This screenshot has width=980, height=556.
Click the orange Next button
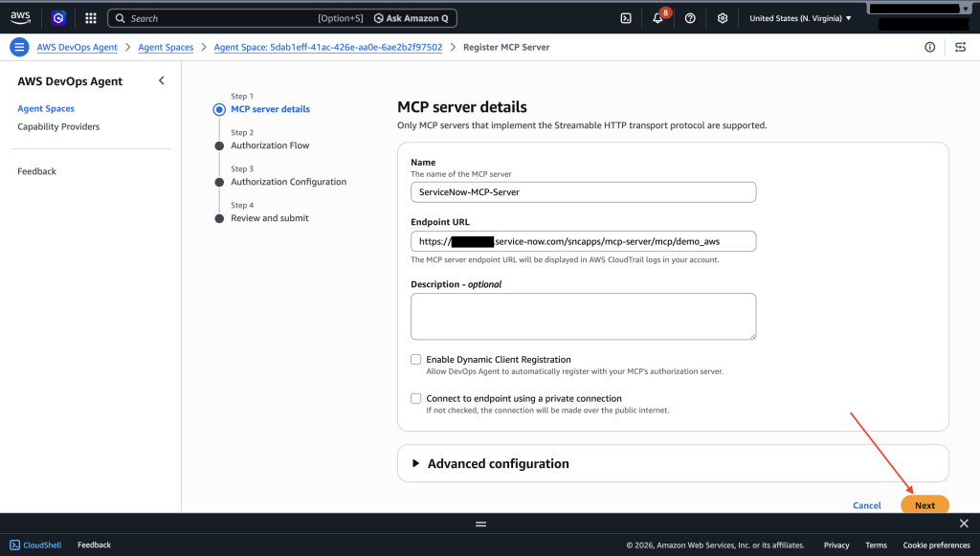tap(925, 504)
